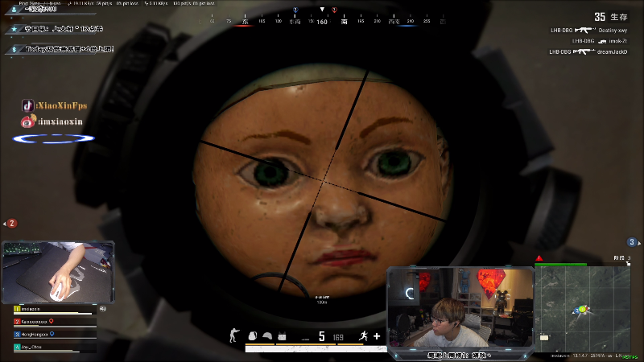644x362 pixels.
Task: Click the current ammo count 5
Action: click(x=321, y=336)
